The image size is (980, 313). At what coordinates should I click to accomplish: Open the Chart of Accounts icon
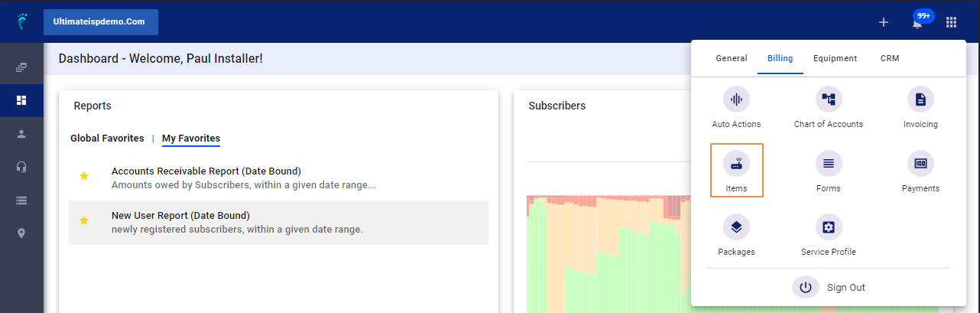(x=829, y=99)
